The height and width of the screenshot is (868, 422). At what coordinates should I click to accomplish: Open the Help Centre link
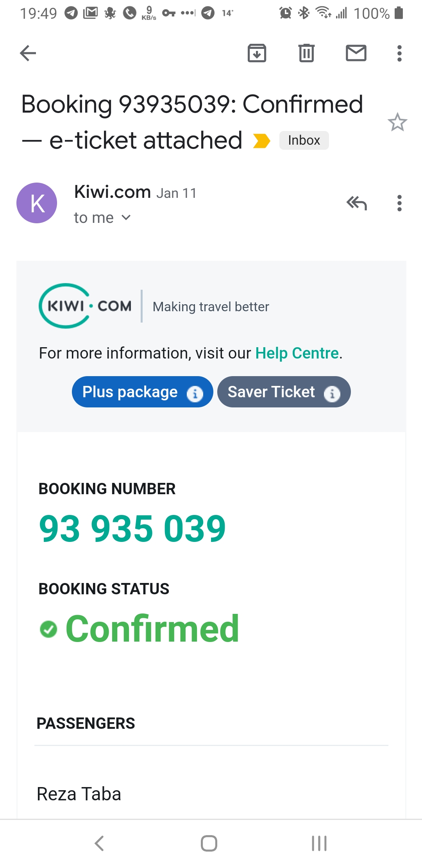(297, 353)
